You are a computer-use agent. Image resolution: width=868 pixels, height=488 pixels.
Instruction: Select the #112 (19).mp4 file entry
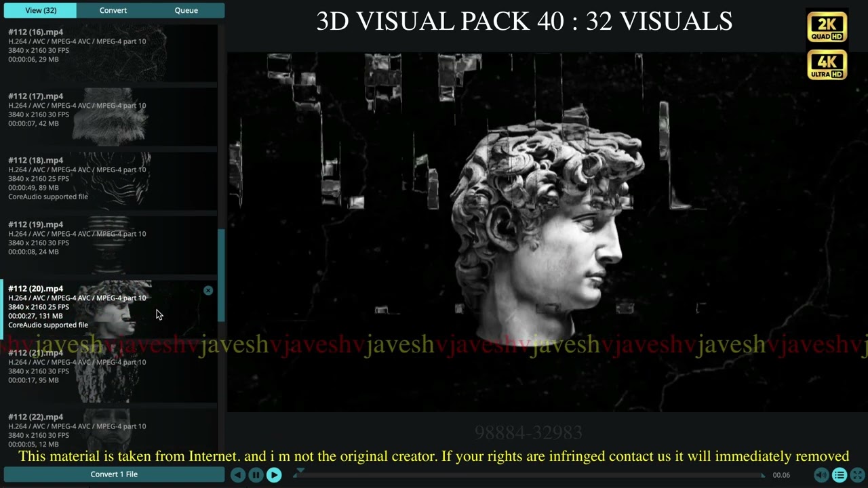(108, 245)
